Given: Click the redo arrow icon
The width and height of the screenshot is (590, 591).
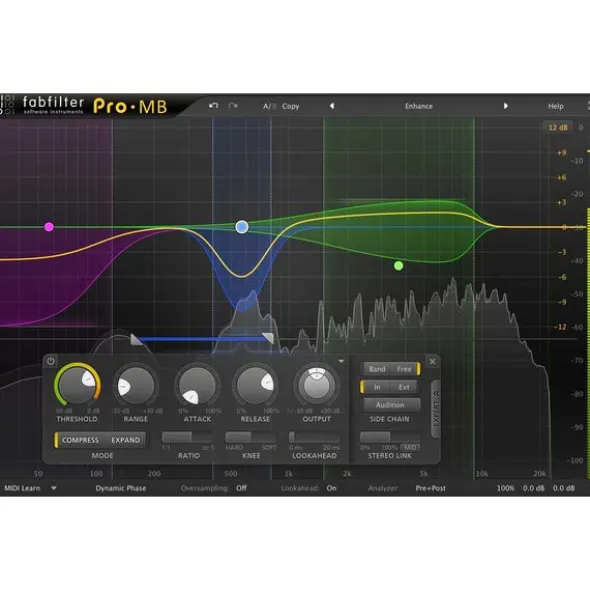Looking at the screenshot, I should pos(233,106).
